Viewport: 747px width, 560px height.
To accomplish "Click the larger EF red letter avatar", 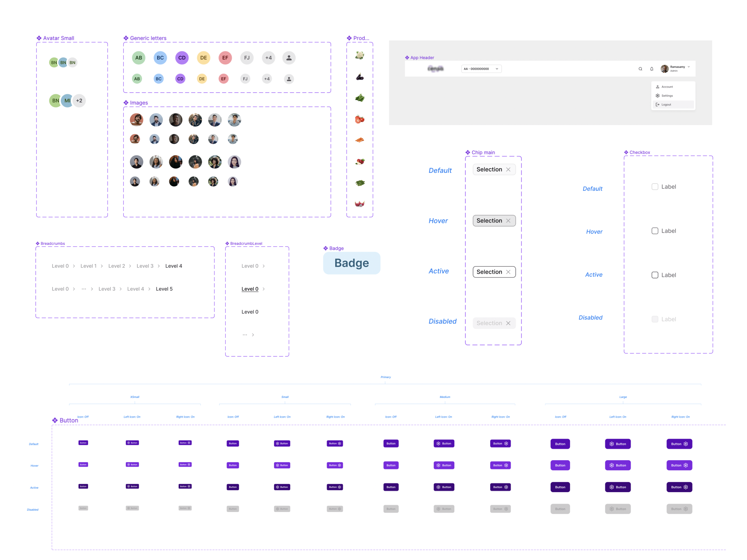I will point(225,58).
